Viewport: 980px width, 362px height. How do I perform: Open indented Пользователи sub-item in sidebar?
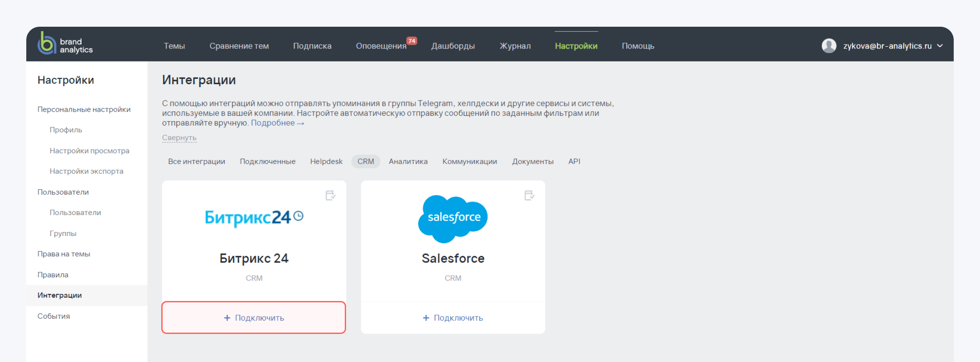(x=75, y=213)
